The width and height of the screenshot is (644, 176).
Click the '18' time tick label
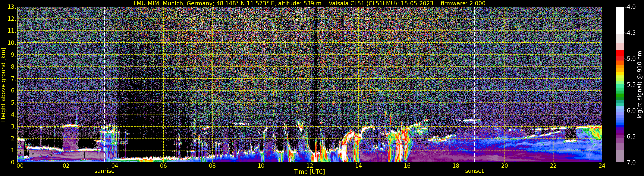click(x=456, y=166)
